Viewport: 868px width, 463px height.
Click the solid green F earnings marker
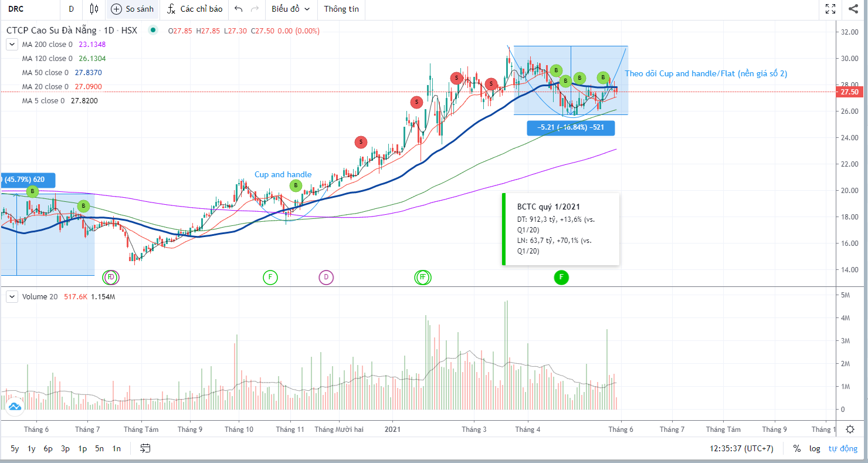pyautogui.click(x=561, y=277)
